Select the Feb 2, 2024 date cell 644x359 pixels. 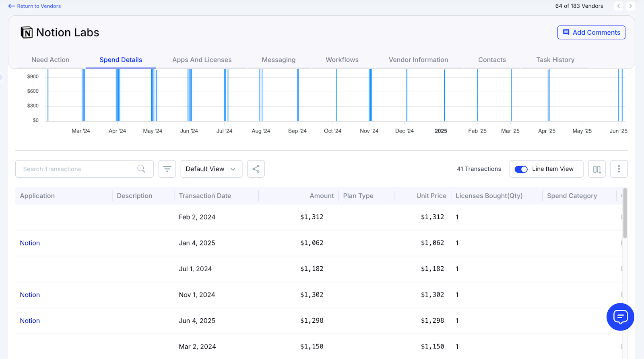point(197,217)
